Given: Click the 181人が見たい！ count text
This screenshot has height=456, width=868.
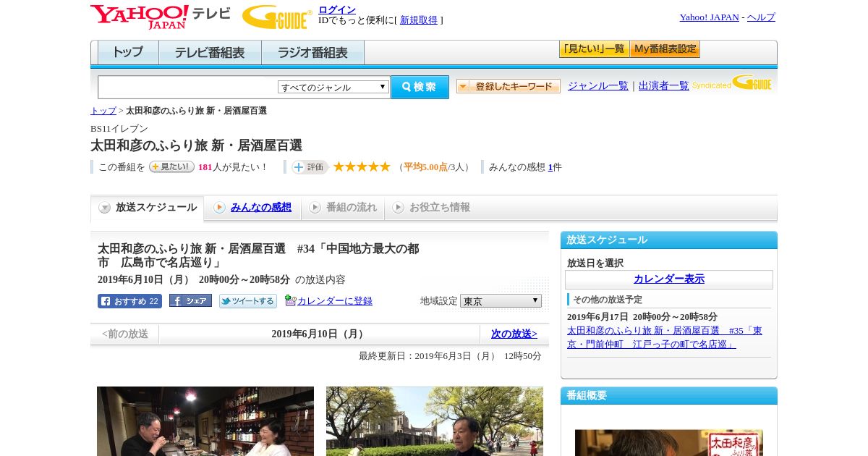Looking at the screenshot, I should pos(232,167).
